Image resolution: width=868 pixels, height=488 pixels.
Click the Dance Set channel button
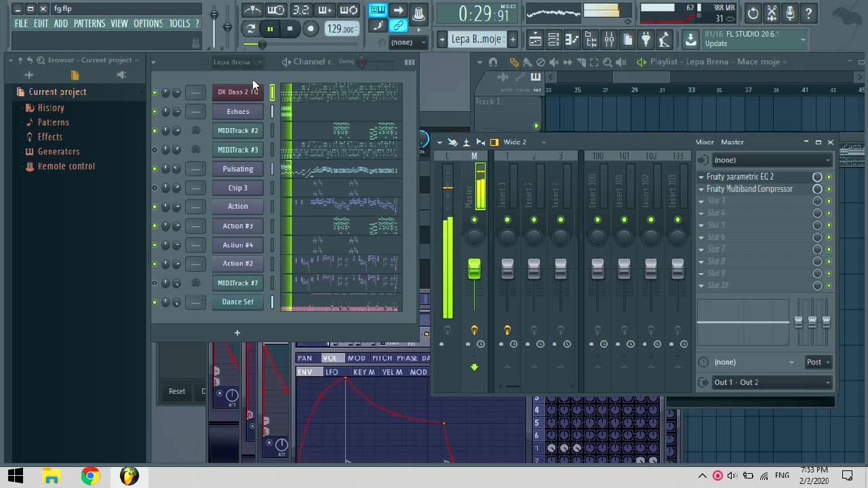(237, 302)
